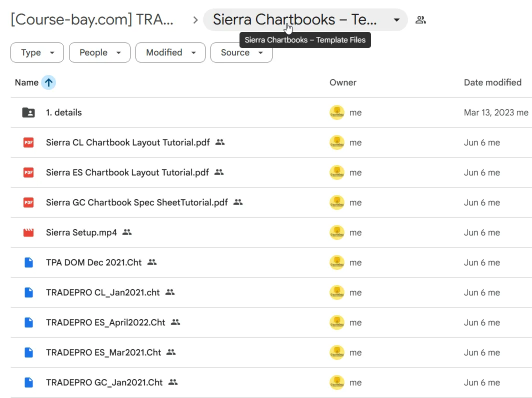This screenshot has width=532, height=398.
Task: Click the shared folder icon beside 1. details
Action: (x=28, y=112)
